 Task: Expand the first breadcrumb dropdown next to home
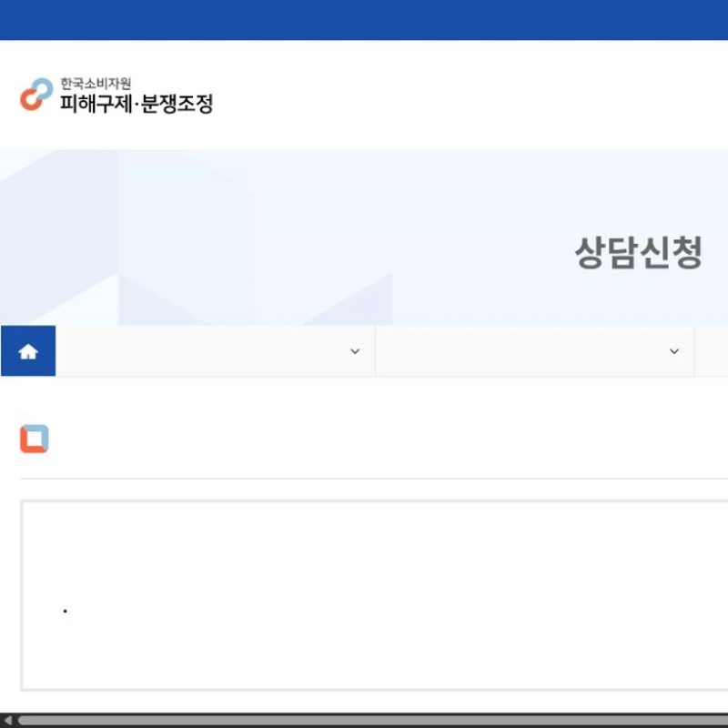point(215,351)
